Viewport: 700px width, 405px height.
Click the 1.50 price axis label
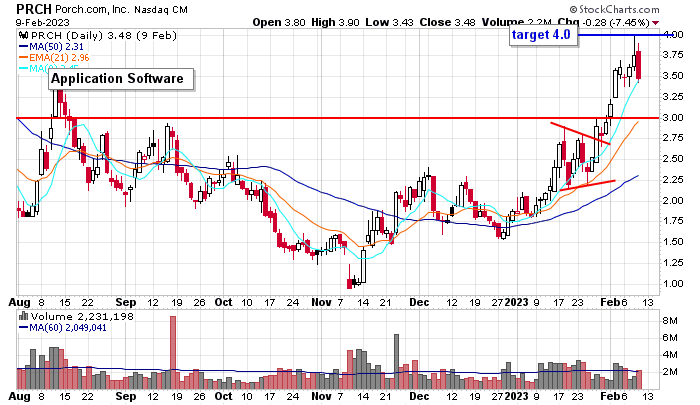tap(673, 242)
